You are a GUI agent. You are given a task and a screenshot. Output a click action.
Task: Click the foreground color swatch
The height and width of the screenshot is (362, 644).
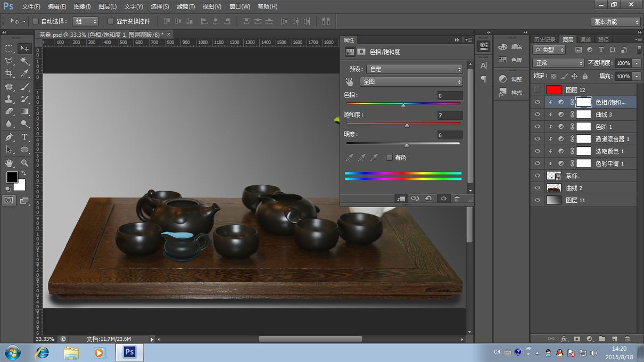(x=12, y=177)
